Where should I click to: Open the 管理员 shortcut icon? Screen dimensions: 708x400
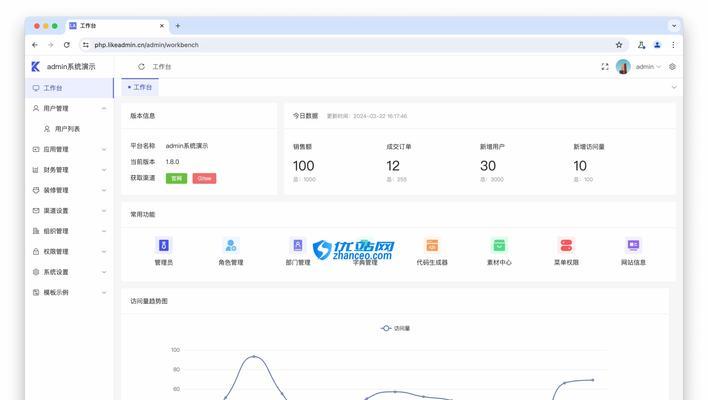(163, 245)
